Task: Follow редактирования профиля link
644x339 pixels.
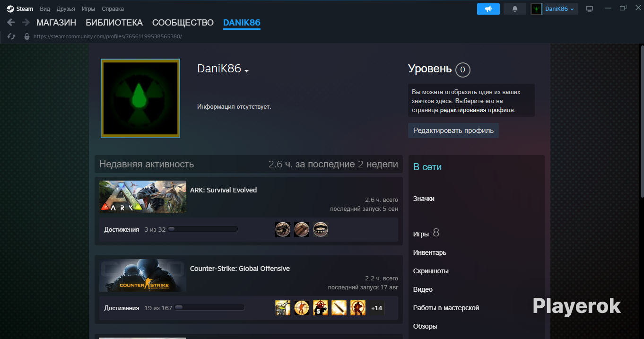Action: click(x=477, y=110)
